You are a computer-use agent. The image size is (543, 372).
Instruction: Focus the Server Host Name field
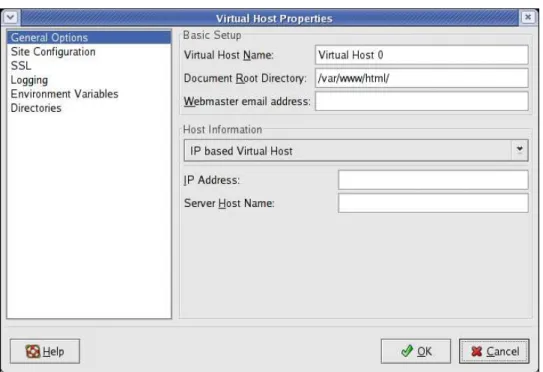point(433,203)
